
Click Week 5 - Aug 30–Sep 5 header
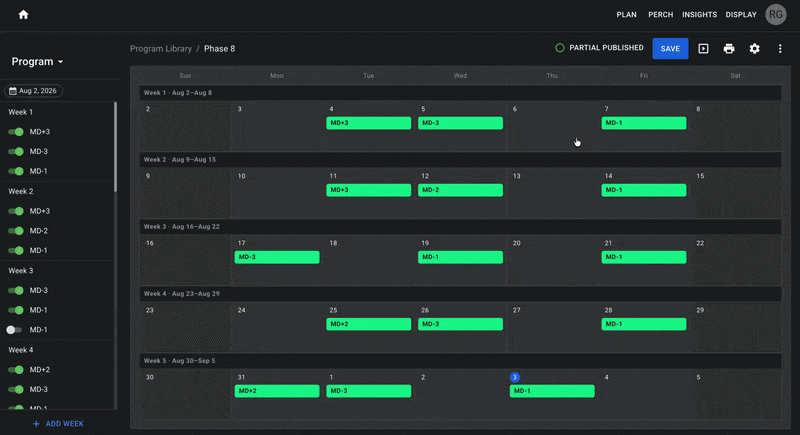[460, 361]
